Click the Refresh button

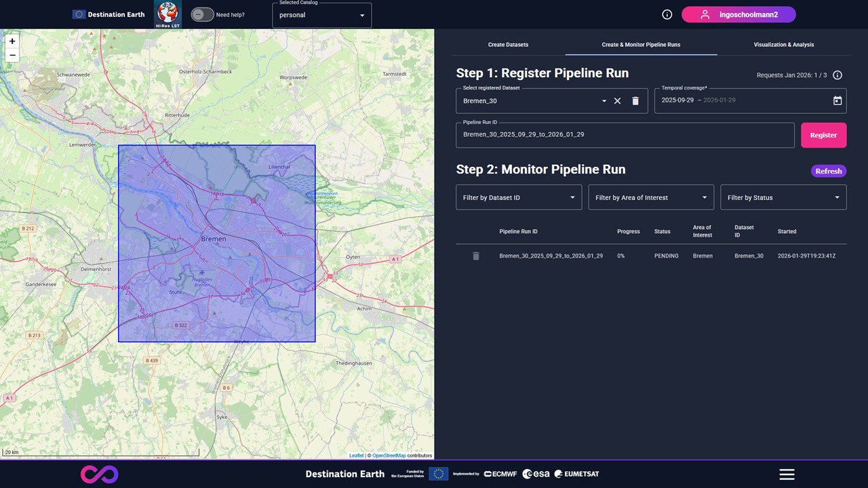tap(828, 171)
